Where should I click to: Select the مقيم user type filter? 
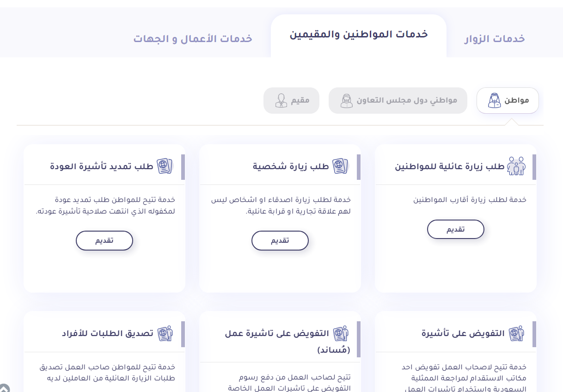tap(292, 100)
